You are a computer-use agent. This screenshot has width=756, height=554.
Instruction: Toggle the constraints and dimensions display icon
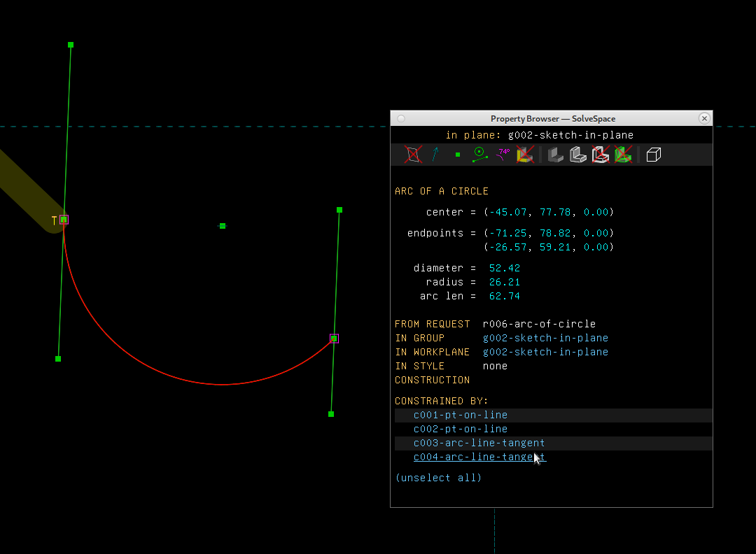[x=503, y=155]
